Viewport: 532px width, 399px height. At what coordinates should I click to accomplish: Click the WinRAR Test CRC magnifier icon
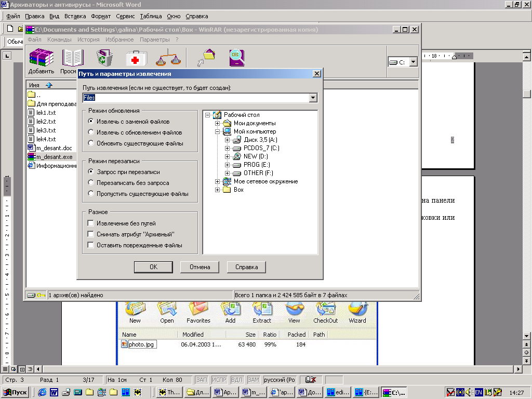[237, 58]
